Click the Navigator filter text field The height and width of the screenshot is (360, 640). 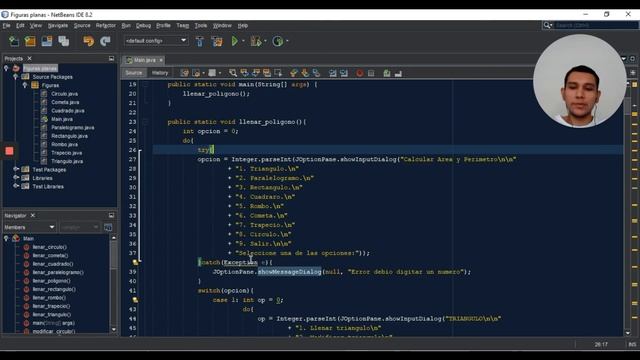point(80,227)
